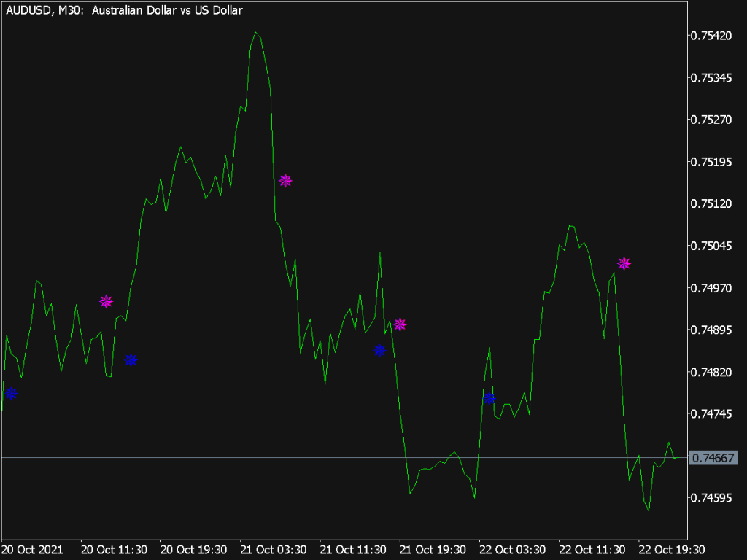Click the blue star marker near 21 Oct 11:30
This screenshot has width=747, height=560.
click(379, 351)
